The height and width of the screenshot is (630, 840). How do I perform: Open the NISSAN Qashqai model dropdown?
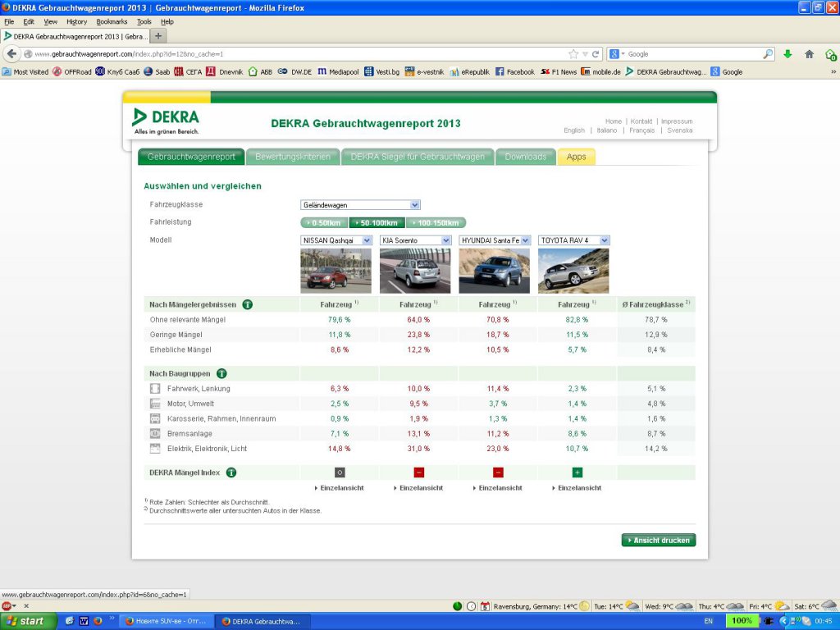point(336,240)
